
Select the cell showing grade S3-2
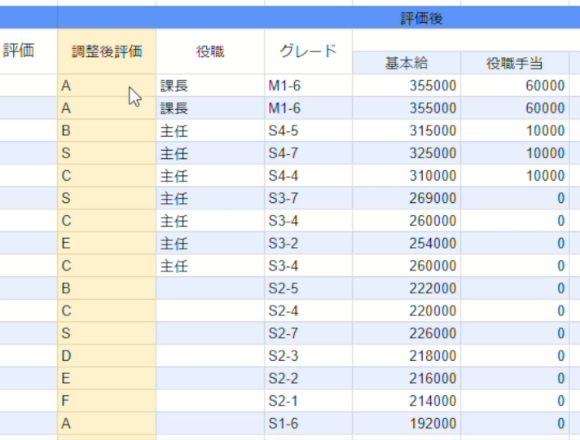click(x=308, y=243)
